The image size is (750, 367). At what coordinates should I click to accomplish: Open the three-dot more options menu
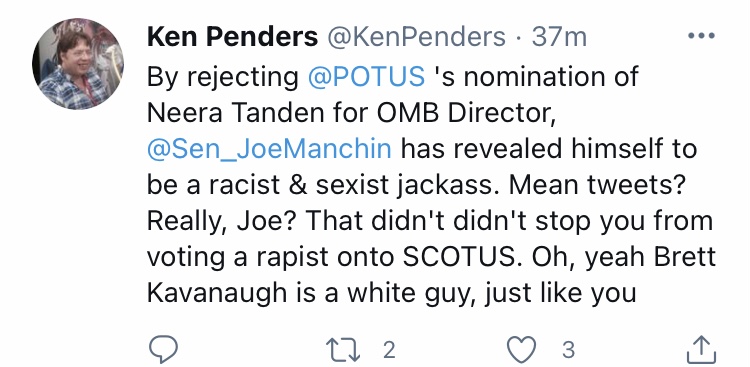[701, 35]
